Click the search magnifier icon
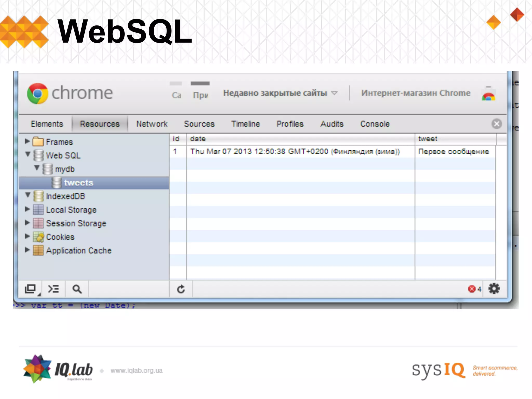The image size is (532, 399). [x=77, y=289]
